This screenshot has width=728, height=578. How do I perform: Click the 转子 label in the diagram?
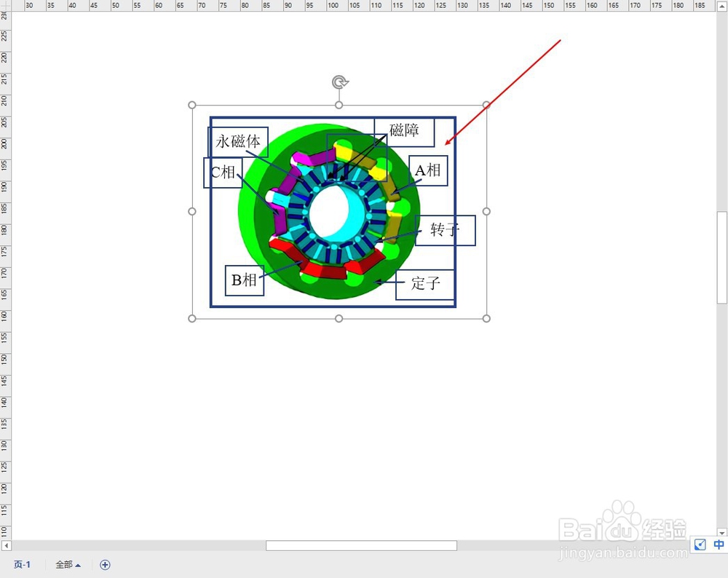point(445,230)
